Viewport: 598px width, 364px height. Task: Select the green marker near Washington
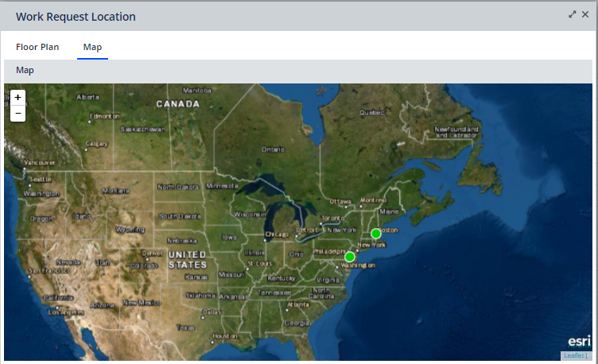[x=350, y=257]
